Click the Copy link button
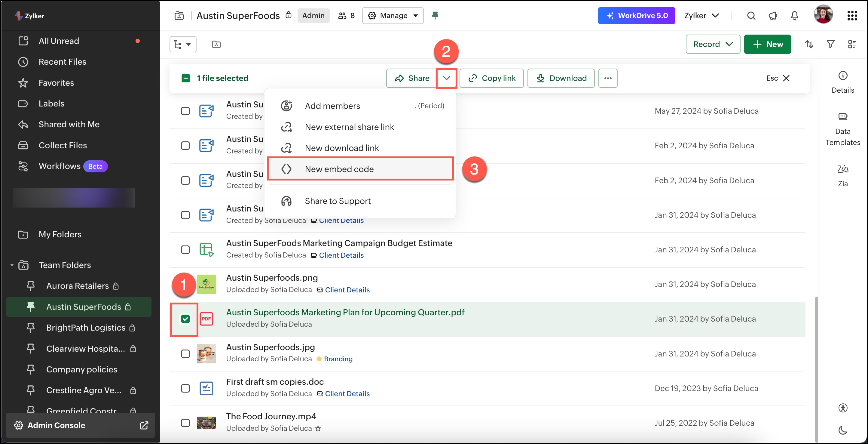The height and width of the screenshot is (444, 868). pyautogui.click(x=492, y=78)
